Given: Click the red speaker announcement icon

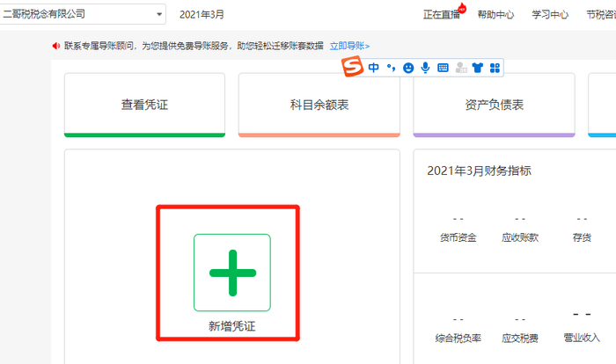Looking at the screenshot, I should tap(55, 46).
